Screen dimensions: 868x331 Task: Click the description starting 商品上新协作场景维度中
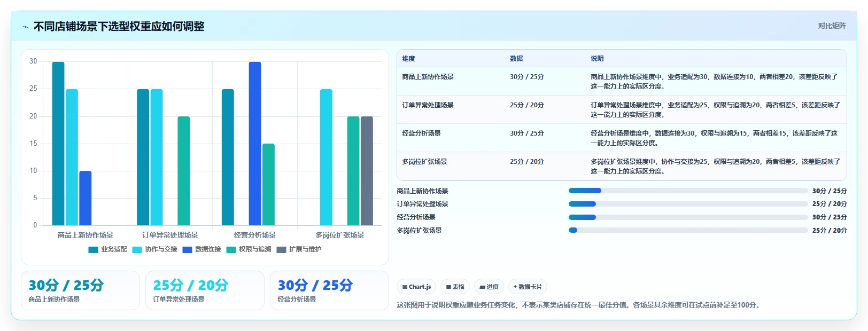(x=715, y=82)
